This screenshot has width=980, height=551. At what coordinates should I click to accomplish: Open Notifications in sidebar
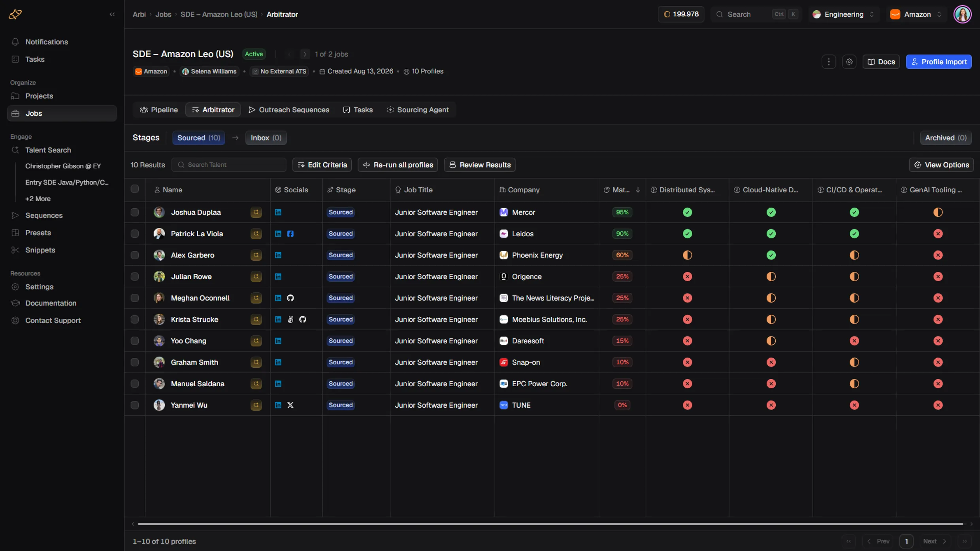pos(62,42)
